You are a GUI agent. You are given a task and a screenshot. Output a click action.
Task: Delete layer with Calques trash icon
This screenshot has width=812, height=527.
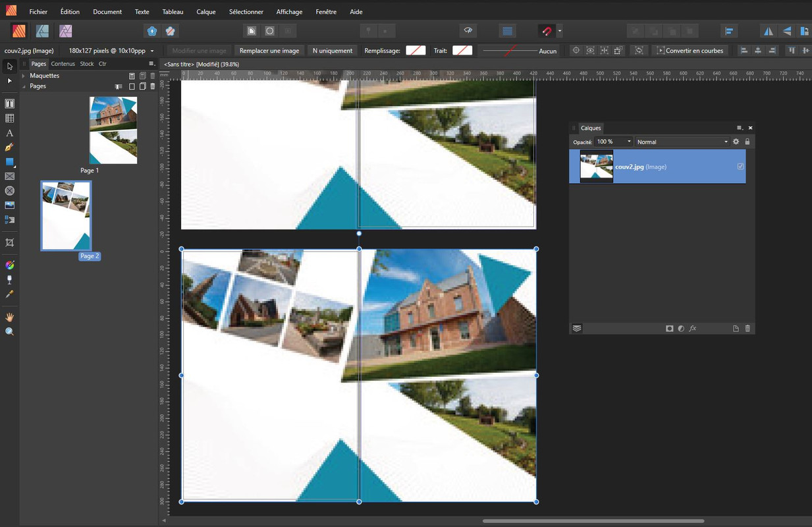click(x=747, y=328)
